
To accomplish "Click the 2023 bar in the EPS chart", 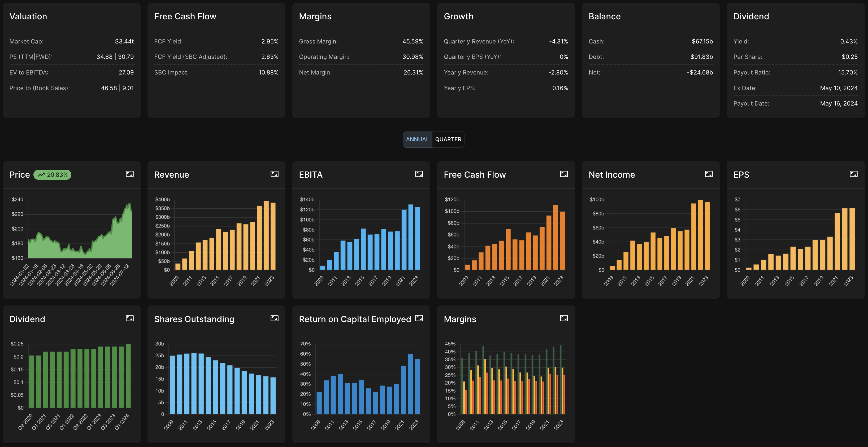I will 852,239.
